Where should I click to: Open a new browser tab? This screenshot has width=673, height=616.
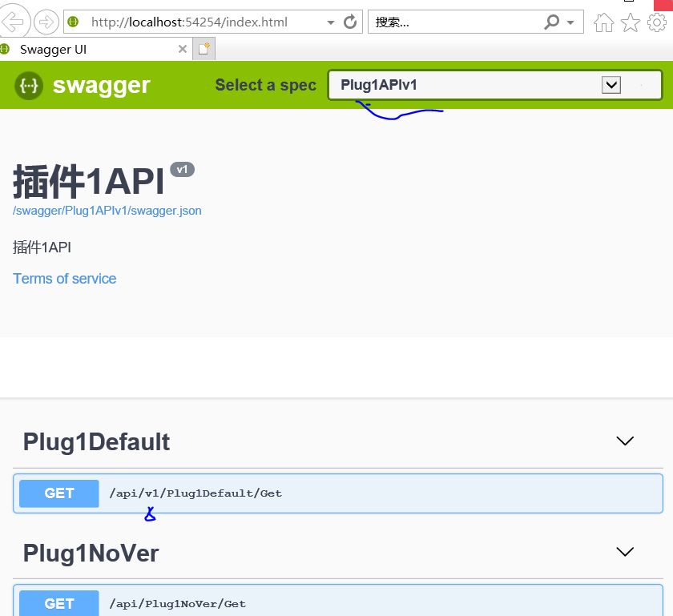coord(204,49)
